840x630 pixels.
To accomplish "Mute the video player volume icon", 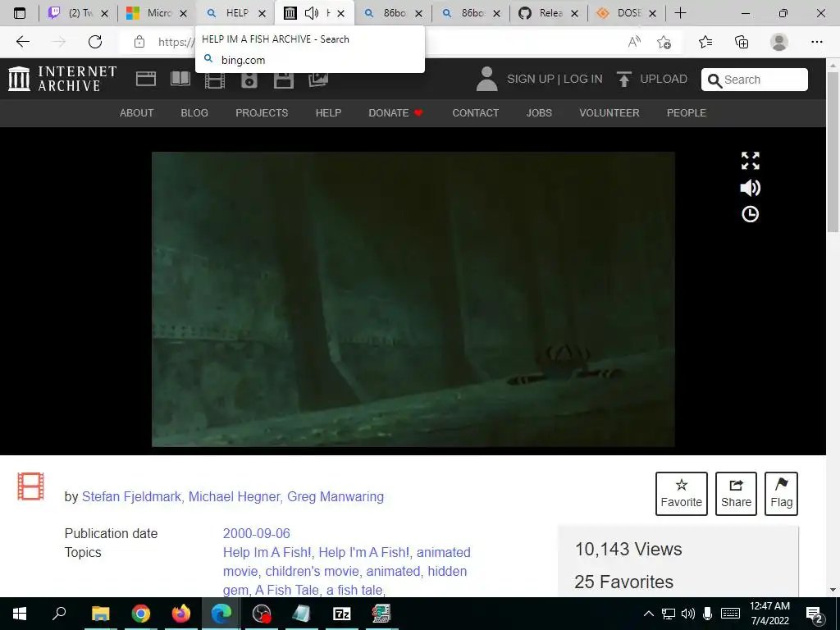I will tap(750, 188).
